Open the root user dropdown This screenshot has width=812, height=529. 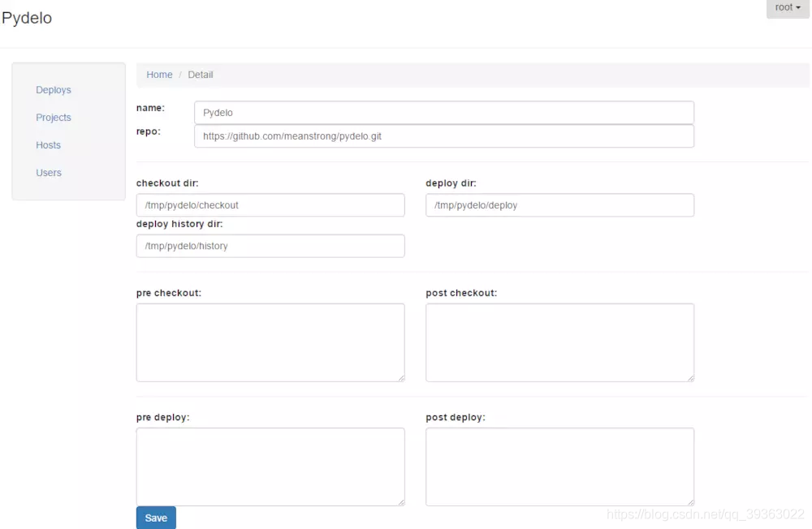[x=788, y=8]
